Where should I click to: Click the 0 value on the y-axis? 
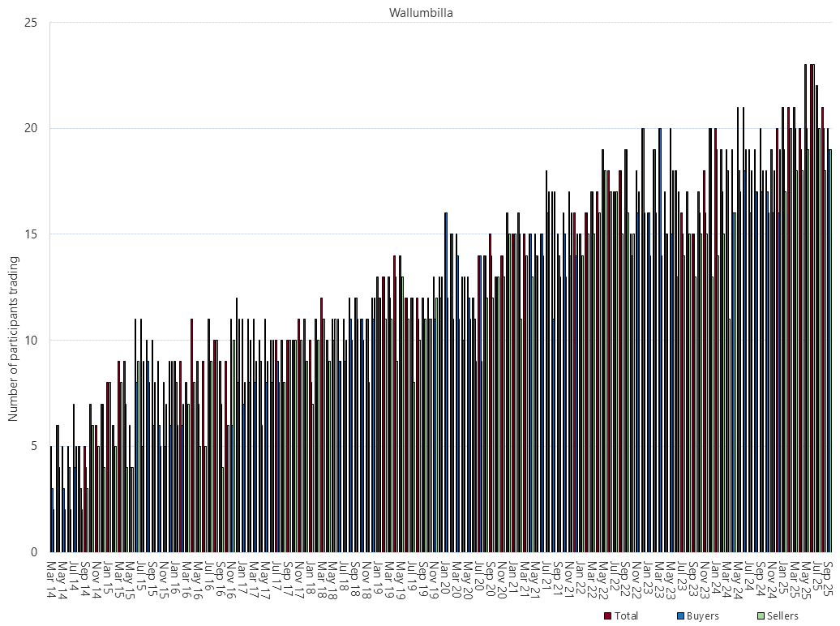[35, 552]
